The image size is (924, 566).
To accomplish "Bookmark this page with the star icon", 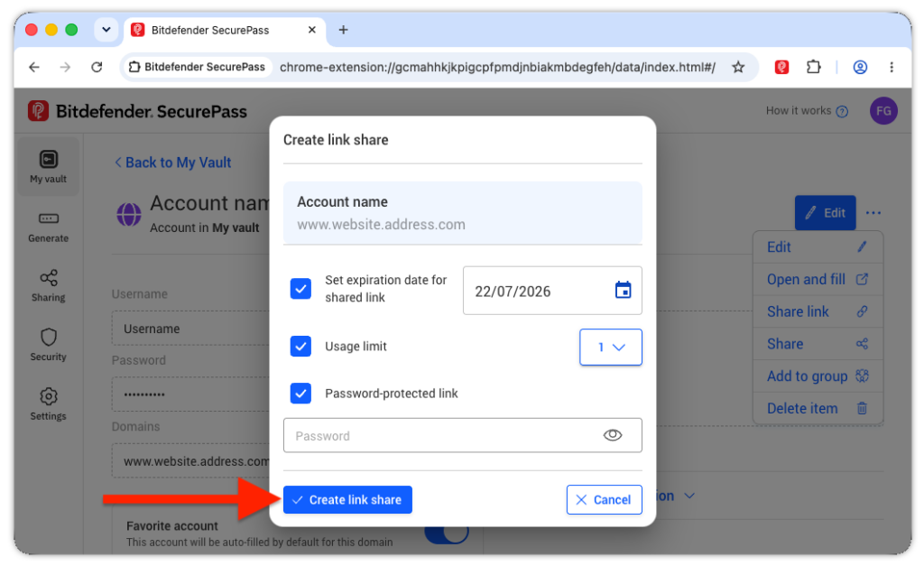I will [738, 67].
